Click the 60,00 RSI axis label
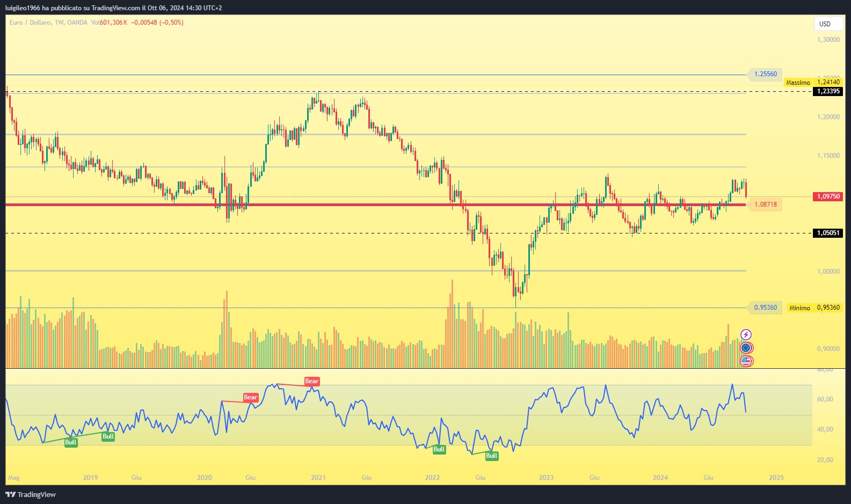The image size is (851, 504). click(x=825, y=399)
